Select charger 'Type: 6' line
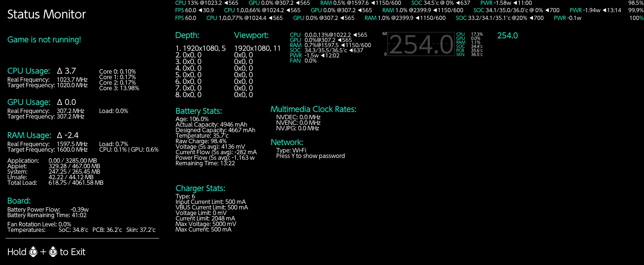 (185, 196)
